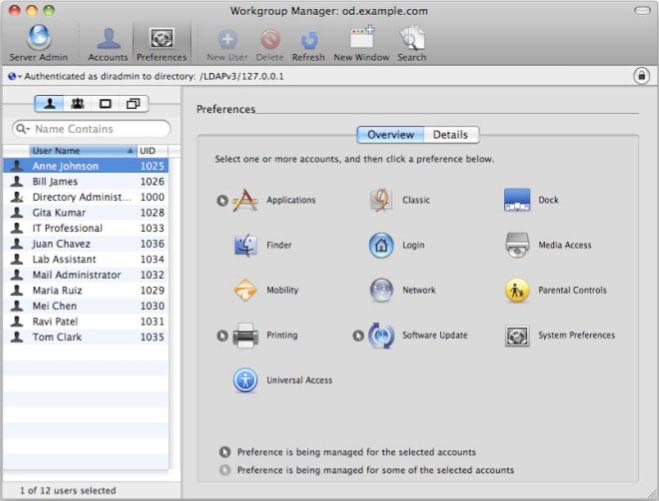The width and height of the screenshot is (659, 501).
Task: Switch to the Accounts view
Action: click(x=108, y=44)
